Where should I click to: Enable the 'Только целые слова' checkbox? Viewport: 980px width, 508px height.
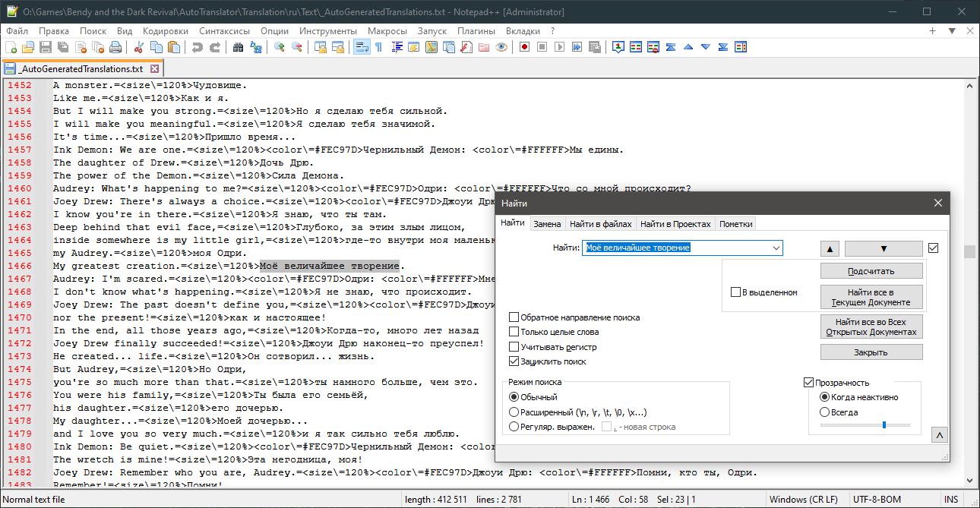[515, 332]
